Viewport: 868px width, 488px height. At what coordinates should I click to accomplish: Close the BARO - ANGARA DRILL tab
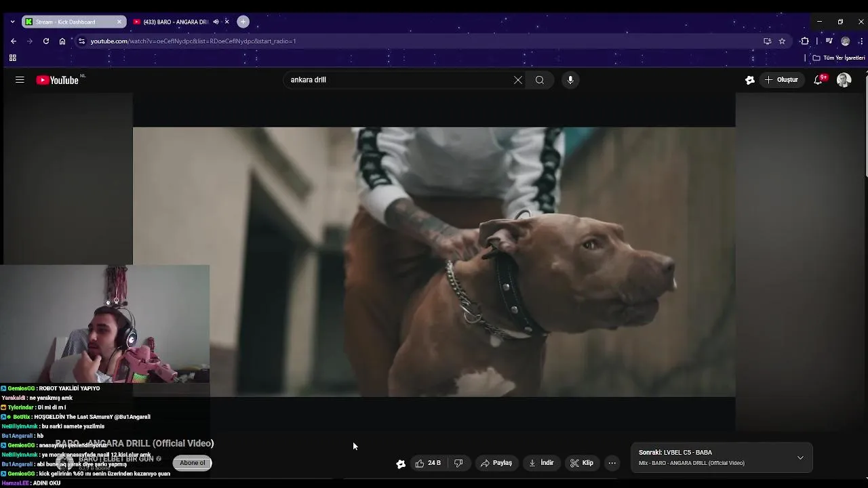pos(226,22)
